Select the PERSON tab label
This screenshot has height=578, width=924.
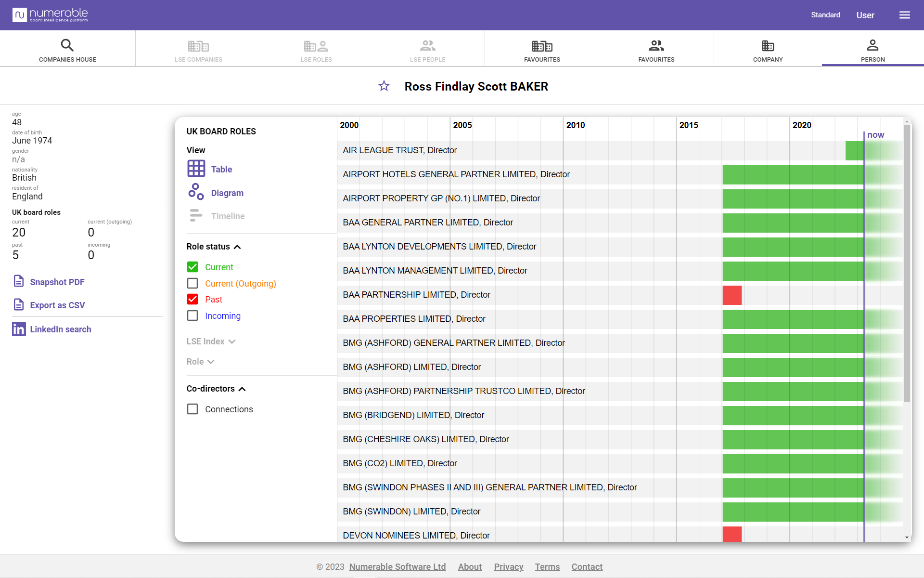[x=873, y=60]
